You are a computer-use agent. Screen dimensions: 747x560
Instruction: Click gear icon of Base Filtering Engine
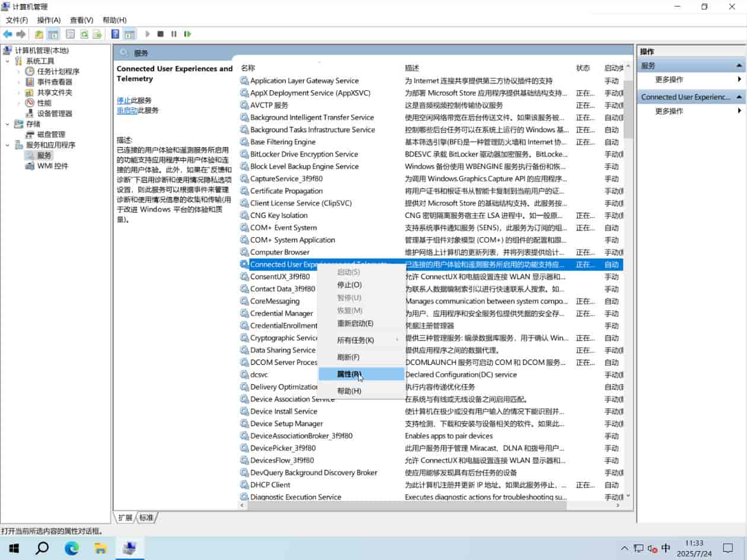tap(244, 142)
